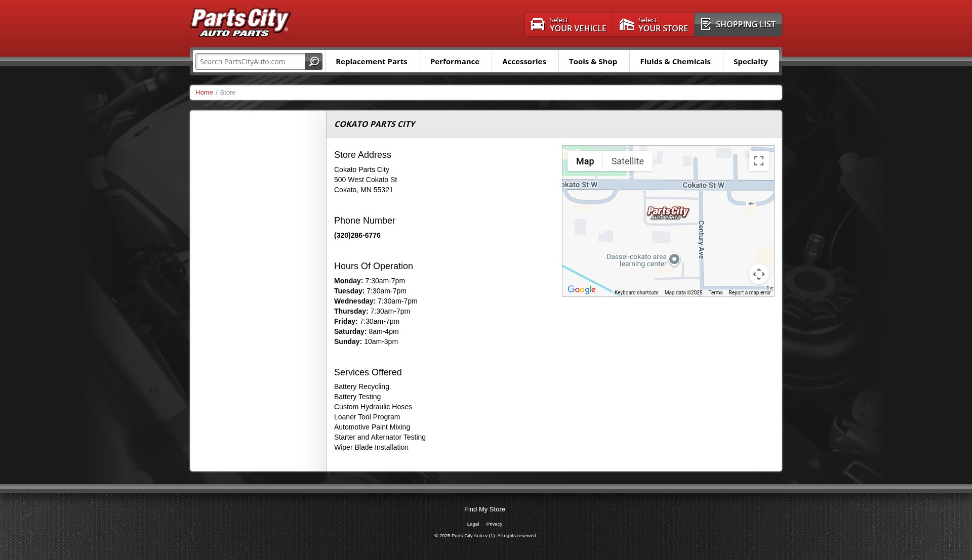Click the 500 West Cokato St address line

366,180
